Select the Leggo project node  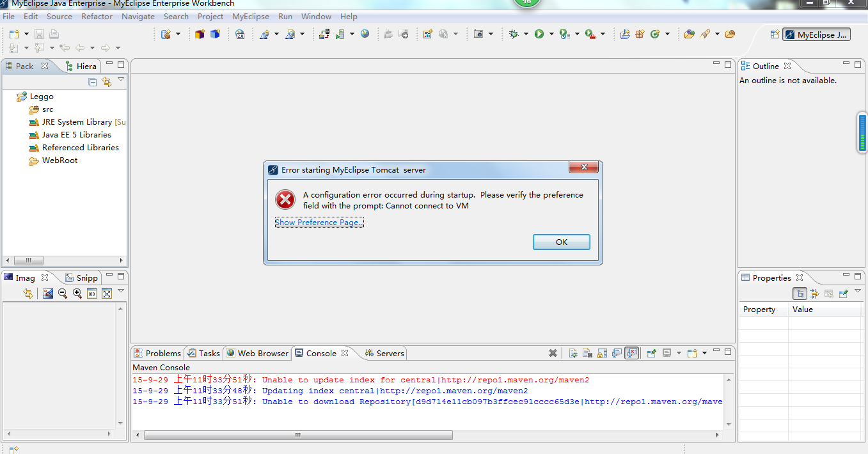35,97
